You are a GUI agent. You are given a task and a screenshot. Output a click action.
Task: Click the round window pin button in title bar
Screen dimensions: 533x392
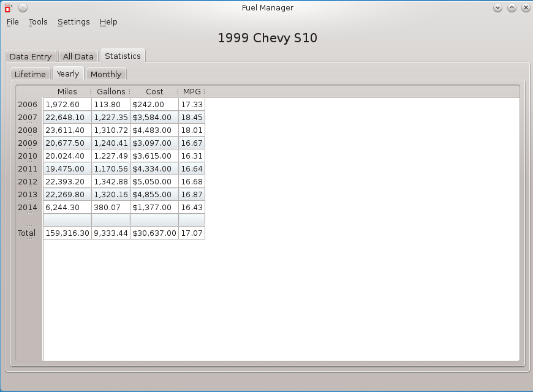(x=23, y=8)
